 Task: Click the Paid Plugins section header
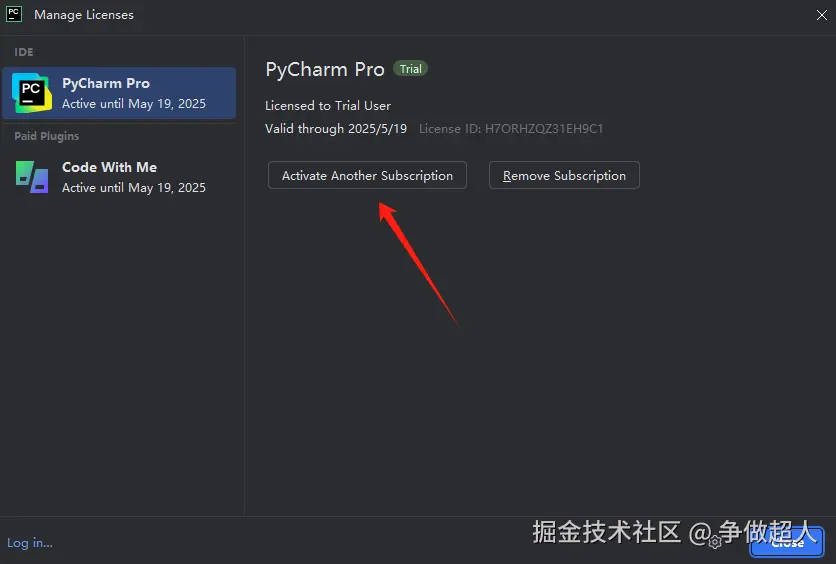pyautogui.click(x=46, y=136)
